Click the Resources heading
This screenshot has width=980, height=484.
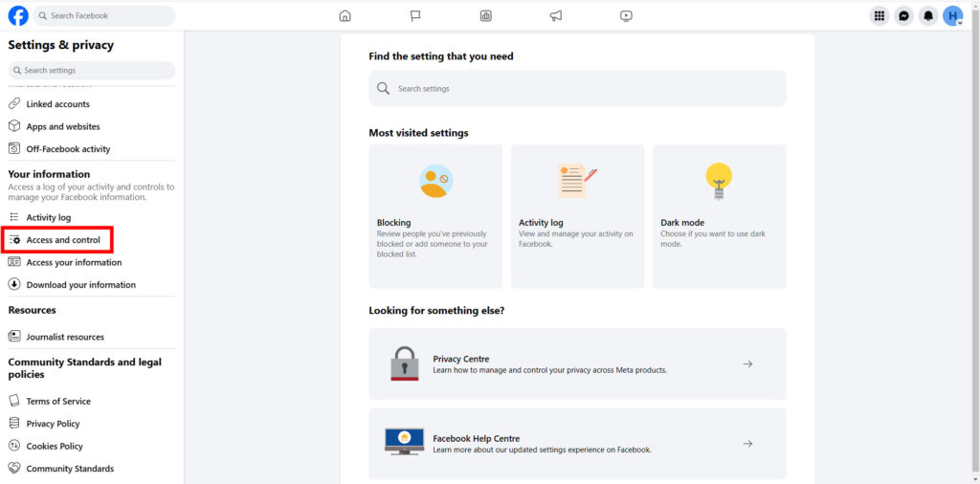(x=32, y=310)
